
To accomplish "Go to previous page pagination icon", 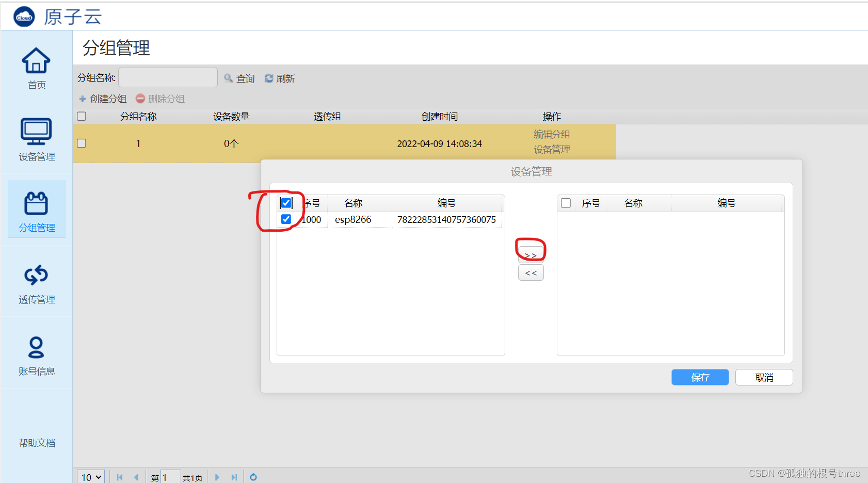I will 136,477.
